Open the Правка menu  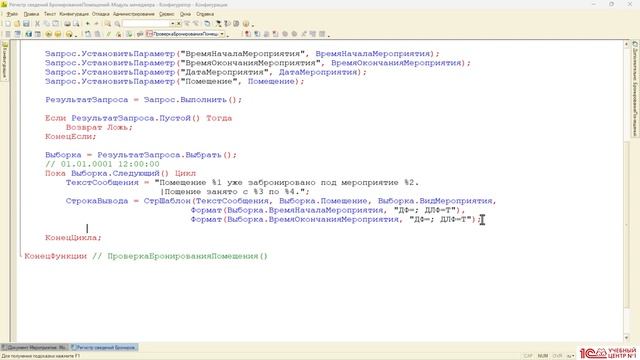point(31,14)
